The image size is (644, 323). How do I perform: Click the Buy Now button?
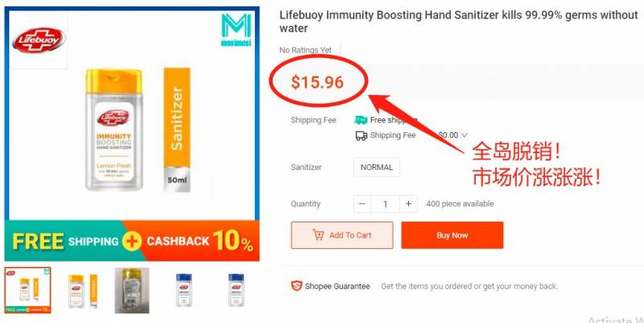point(452,235)
